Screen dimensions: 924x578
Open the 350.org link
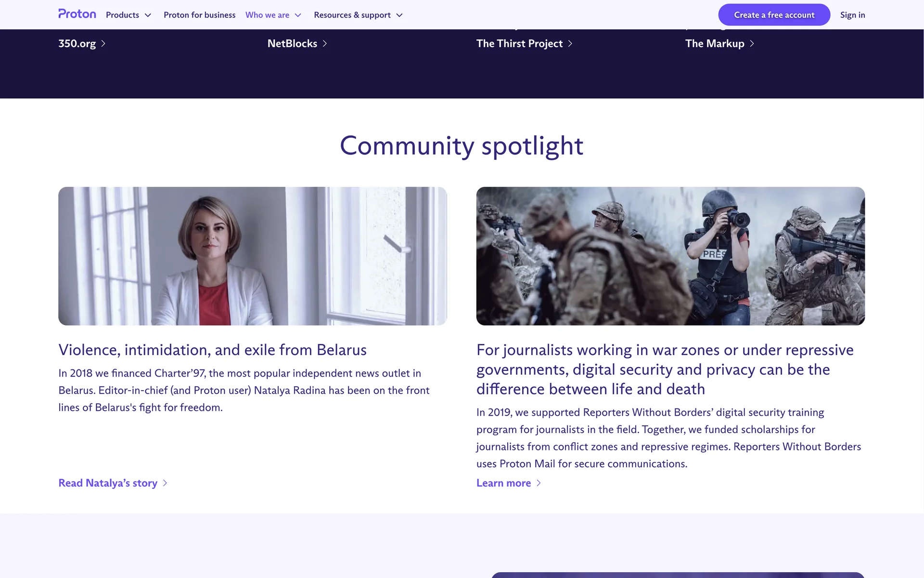coord(77,44)
